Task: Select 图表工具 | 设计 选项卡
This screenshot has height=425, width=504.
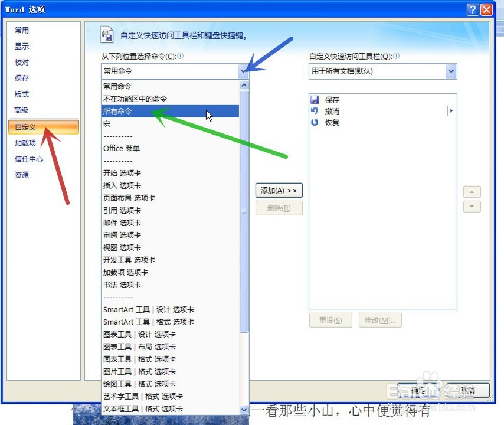Action: point(170,334)
